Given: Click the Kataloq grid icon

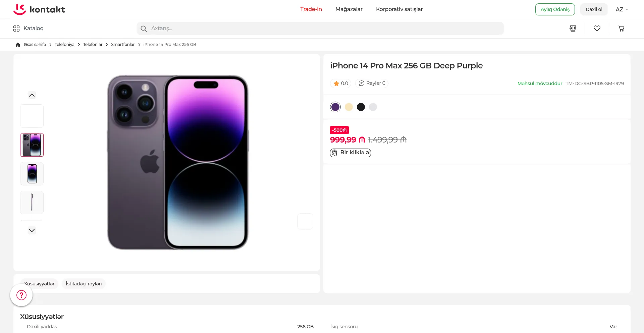Looking at the screenshot, I should 16,29.
